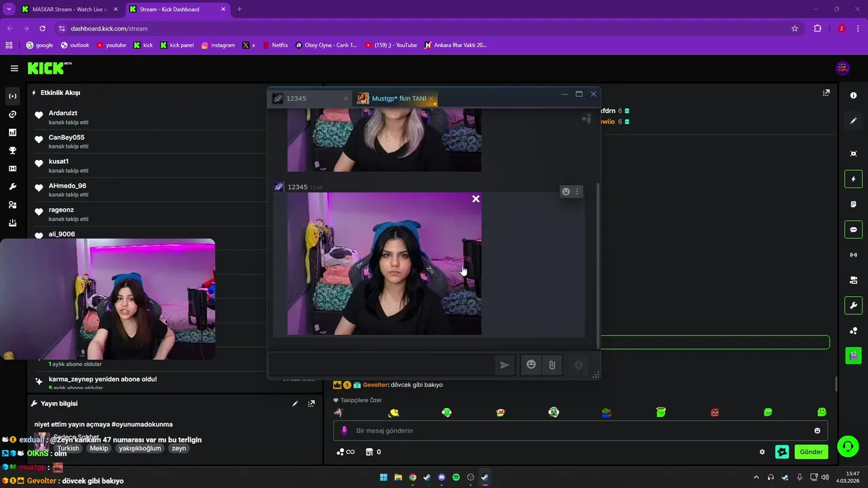Toggle the chat bubble panel in right rail
The image size is (868, 488).
pos(853,230)
